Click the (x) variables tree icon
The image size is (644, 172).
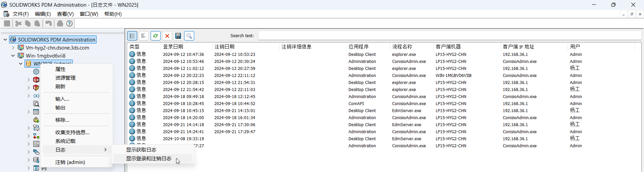coord(36,96)
